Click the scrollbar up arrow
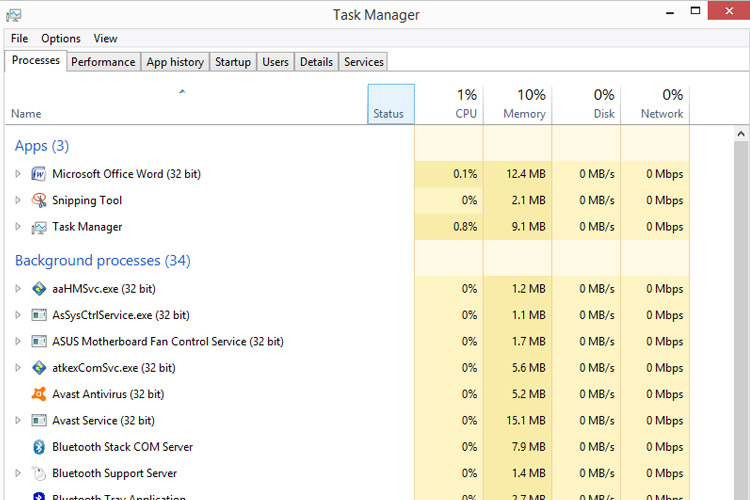Viewport: 750px width, 500px height. pyautogui.click(x=741, y=134)
